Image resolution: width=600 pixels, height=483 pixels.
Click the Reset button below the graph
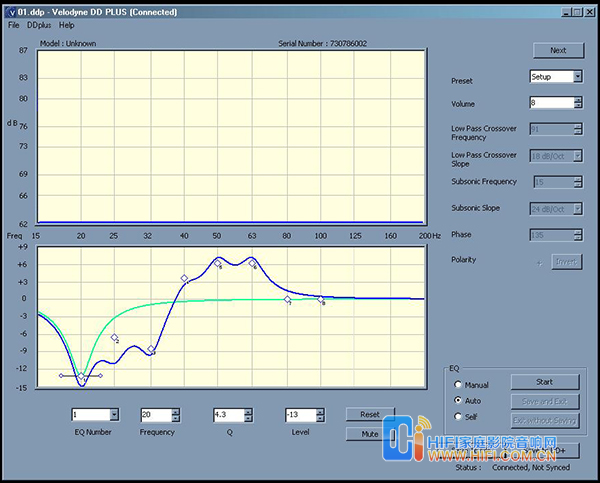coord(370,414)
